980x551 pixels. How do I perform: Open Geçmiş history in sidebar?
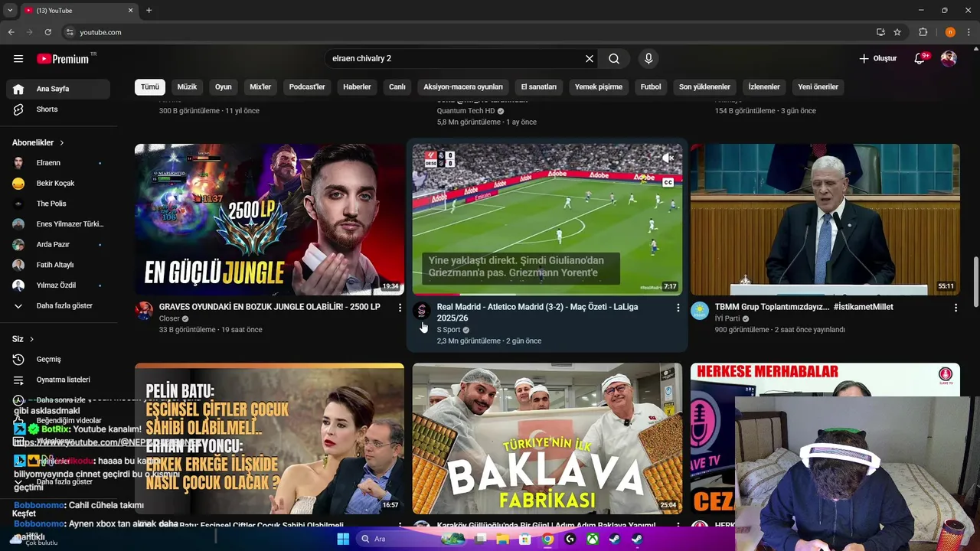pos(58,359)
